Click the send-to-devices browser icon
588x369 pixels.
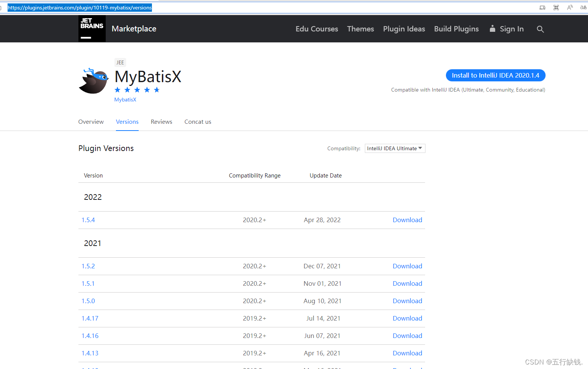(x=542, y=7)
